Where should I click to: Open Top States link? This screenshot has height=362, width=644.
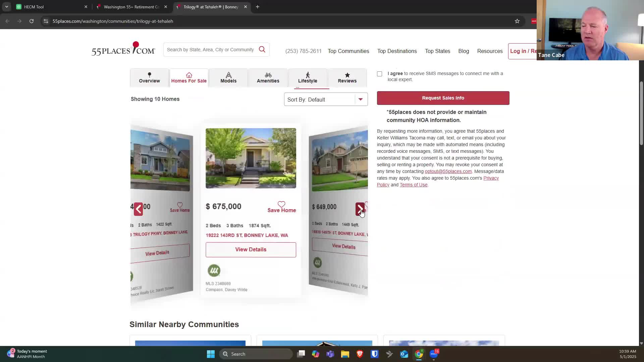[437, 51]
